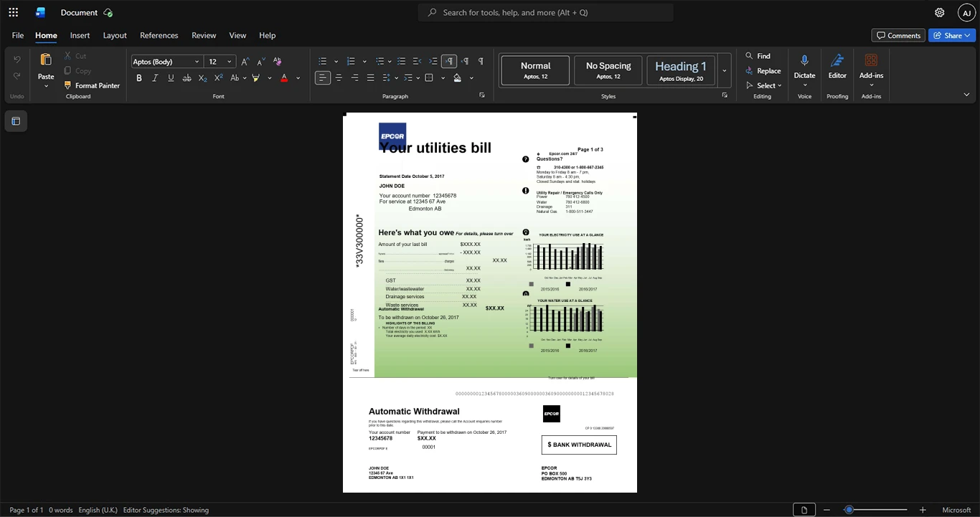Start the Dictate microphone
The image size is (980, 517).
tap(804, 62)
